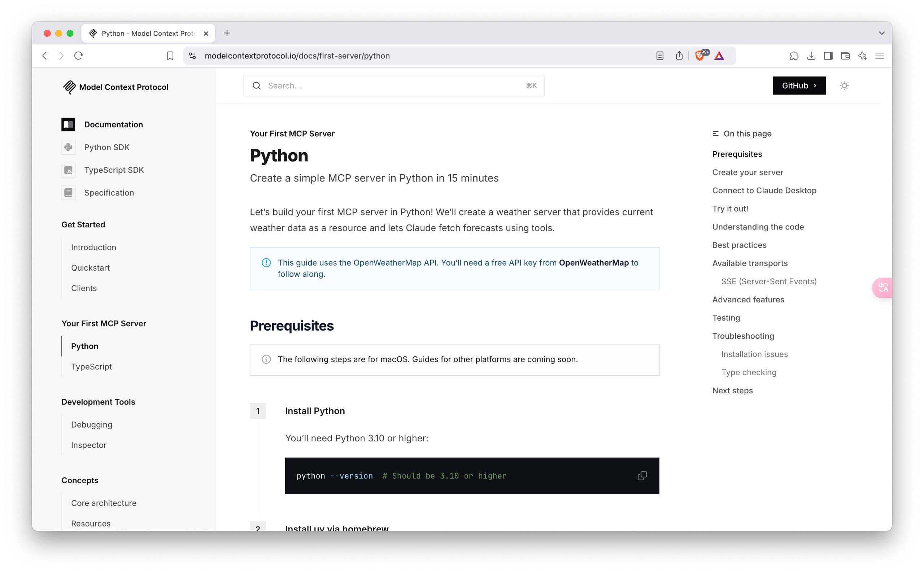Click the Prerequisites heading
The width and height of the screenshot is (924, 573).
coord(291,325)
